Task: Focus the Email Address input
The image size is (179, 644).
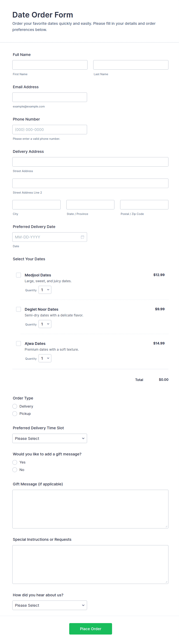Action: 50,97
